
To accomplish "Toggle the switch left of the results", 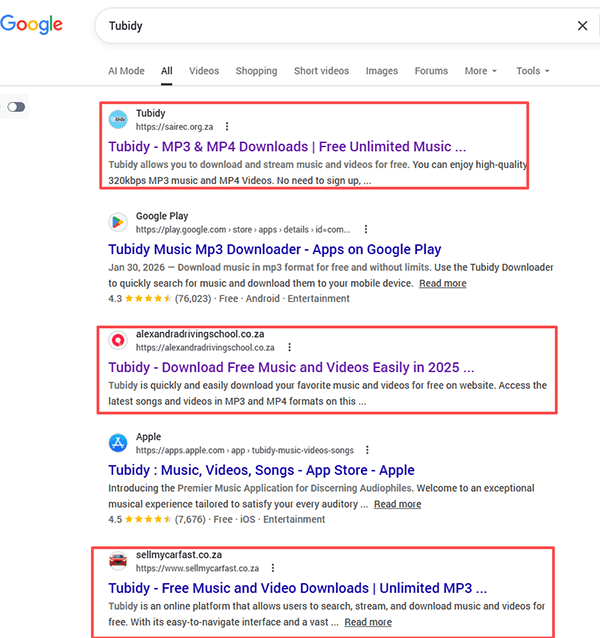I will [16, 107].
